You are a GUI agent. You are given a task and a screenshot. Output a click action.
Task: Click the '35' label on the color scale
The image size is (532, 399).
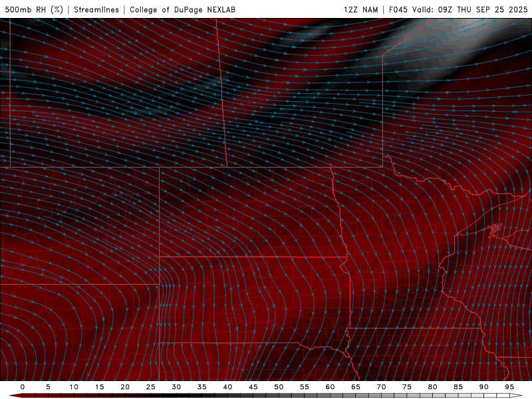[x=202, y=387]
